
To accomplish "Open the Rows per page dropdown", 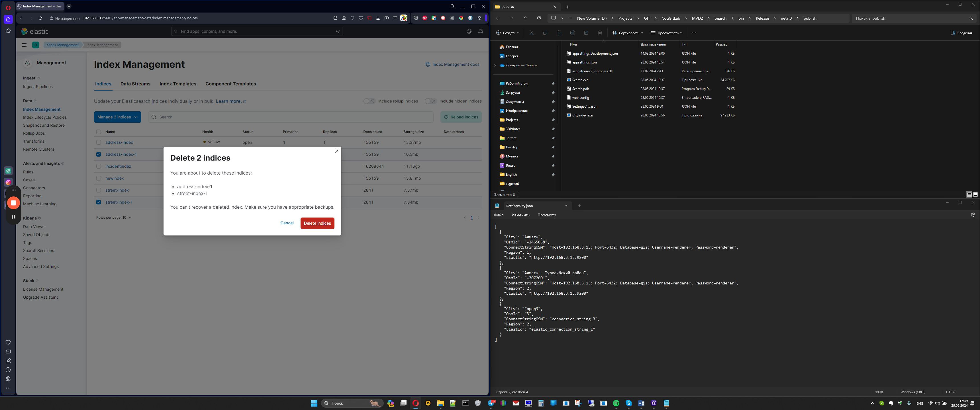I will (114, 218).
